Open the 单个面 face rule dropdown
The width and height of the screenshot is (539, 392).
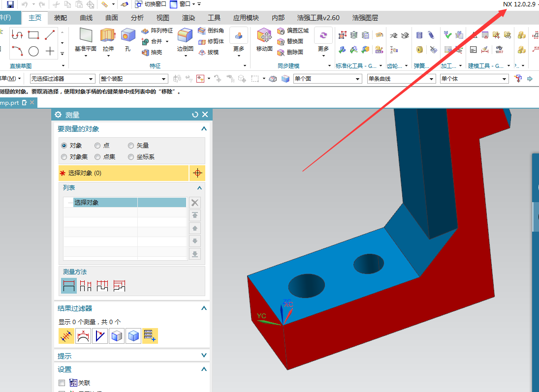point(328,79)
